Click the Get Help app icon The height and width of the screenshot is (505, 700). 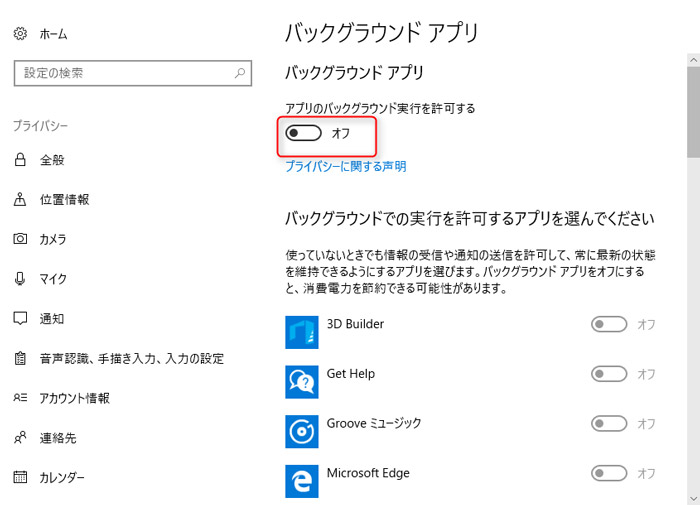302,382
